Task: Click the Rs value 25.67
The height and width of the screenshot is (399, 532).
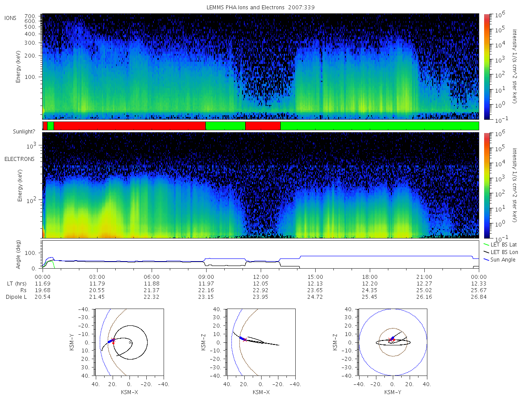Action: 479,290
